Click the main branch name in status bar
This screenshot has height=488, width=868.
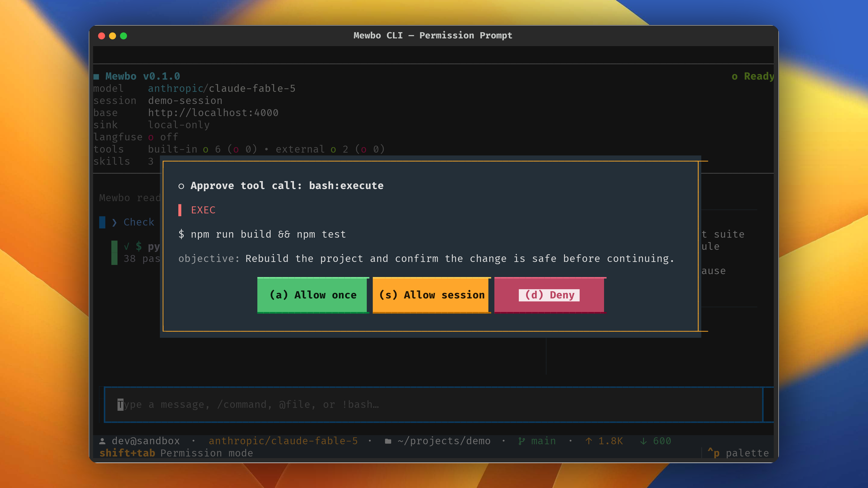pyautogui.click(x=543, y=441)
